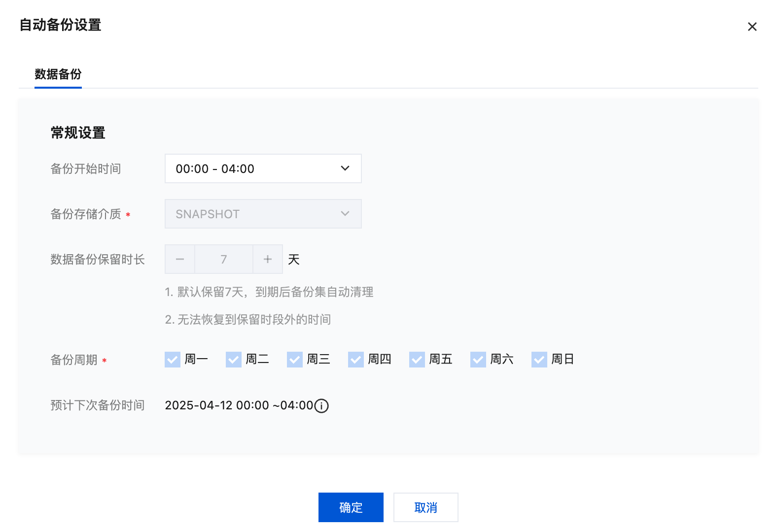Image resolution: width=777 pixels, height=532 pixels.
Task: Click the minus button for retention days
Action: click(x=180, y=259)
